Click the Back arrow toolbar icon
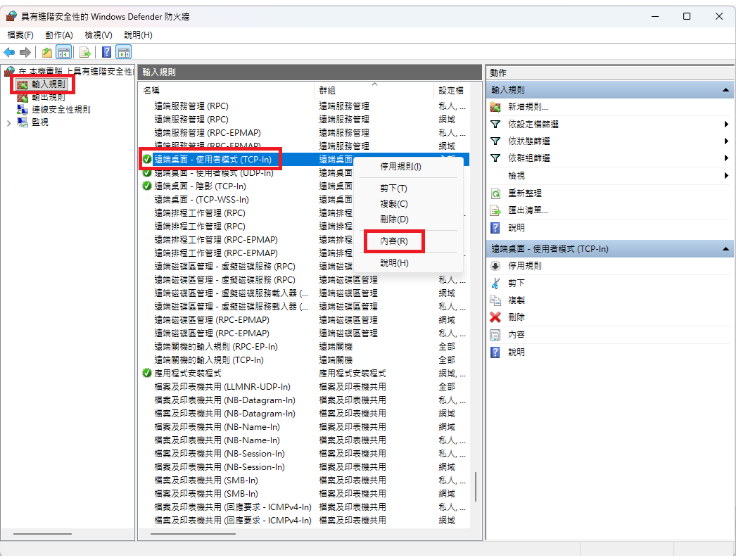 [9, 52]
